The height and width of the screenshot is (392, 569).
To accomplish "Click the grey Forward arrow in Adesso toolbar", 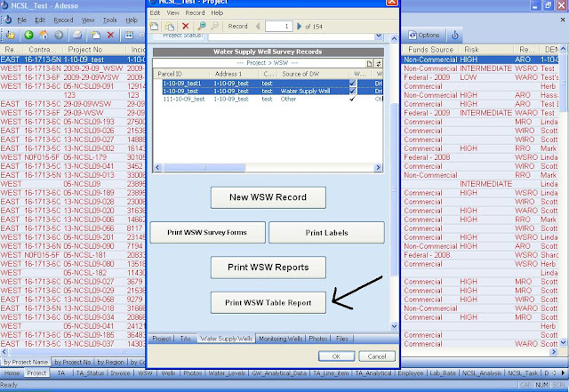I will tap(59, 35).
